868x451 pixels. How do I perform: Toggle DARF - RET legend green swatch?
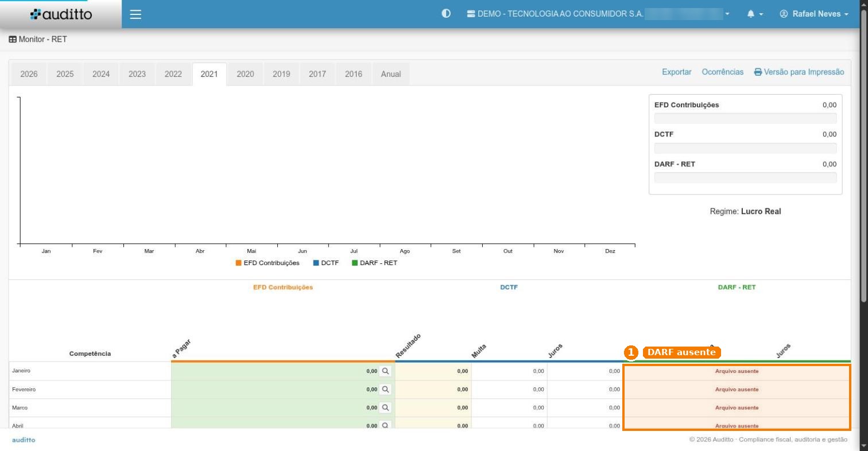pos(355,263)
